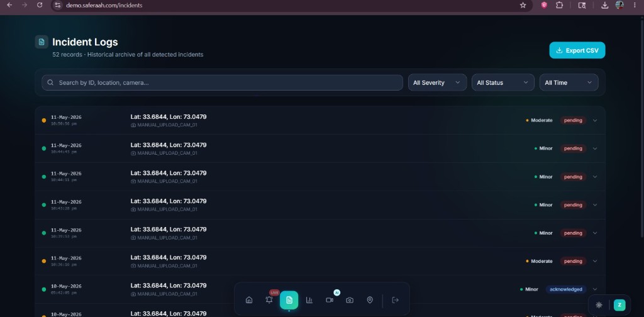This screenshot has height=317, width=644.
Task: Open the Home dashboard icon in dock
Action: click(249, 300)
